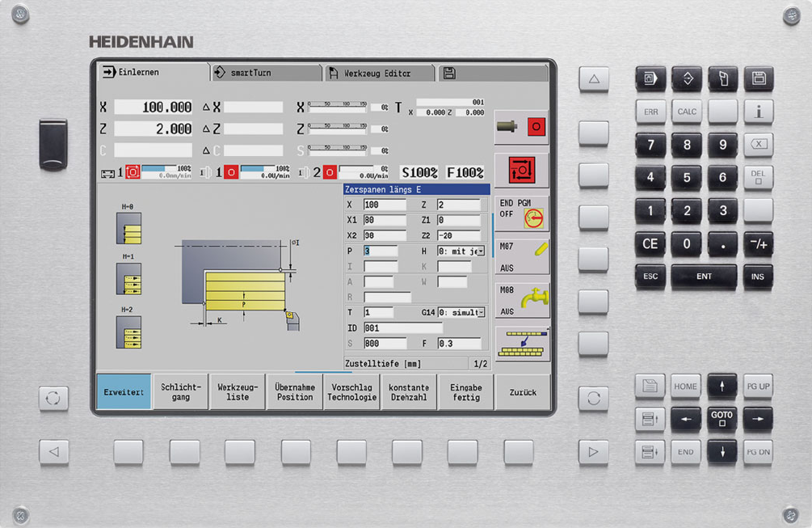
Task: Switch to the smartTurn tab
Action: coord(267,73)
